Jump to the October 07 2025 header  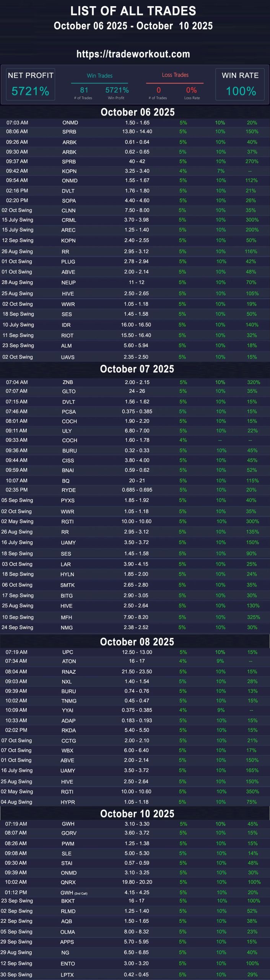tap(137, 369)
